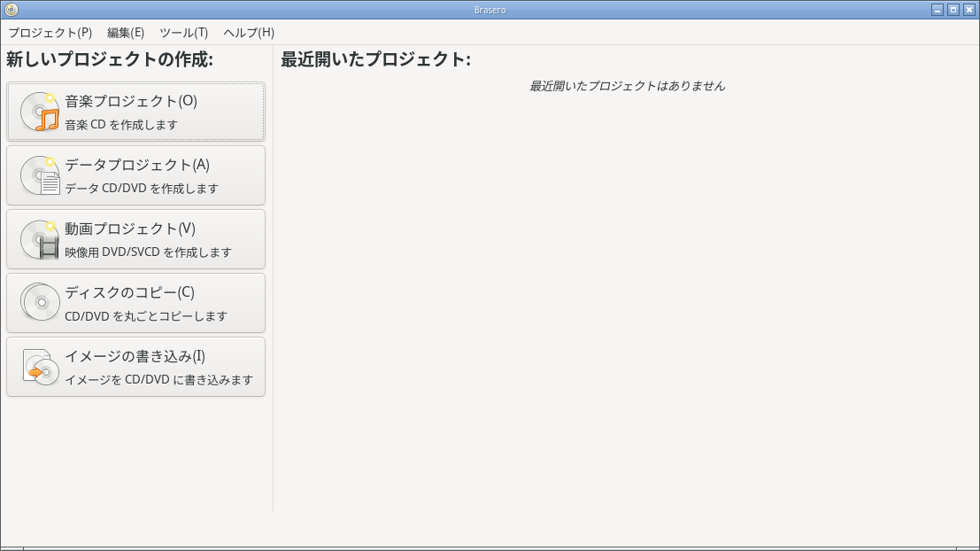Maximize the Brasero window
The height and width of the screenshot is (551, 980).
953,10
